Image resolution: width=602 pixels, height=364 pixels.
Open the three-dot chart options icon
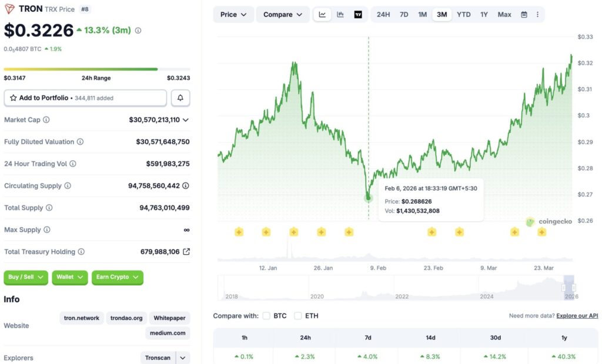[538, 14]
